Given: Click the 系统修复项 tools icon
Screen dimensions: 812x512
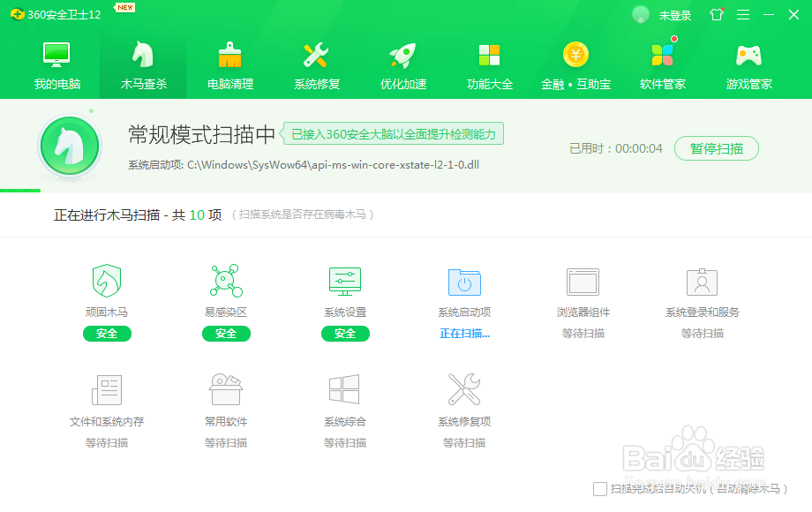Looking at the screenshot, I should tap(464, 389).
